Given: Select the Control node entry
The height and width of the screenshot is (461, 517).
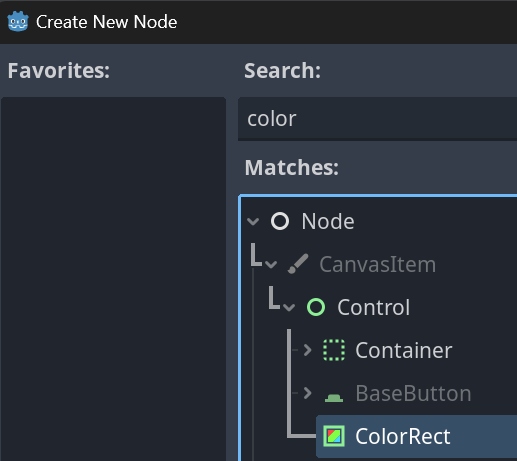Looking at the screenshot, I should pos(373,307).
